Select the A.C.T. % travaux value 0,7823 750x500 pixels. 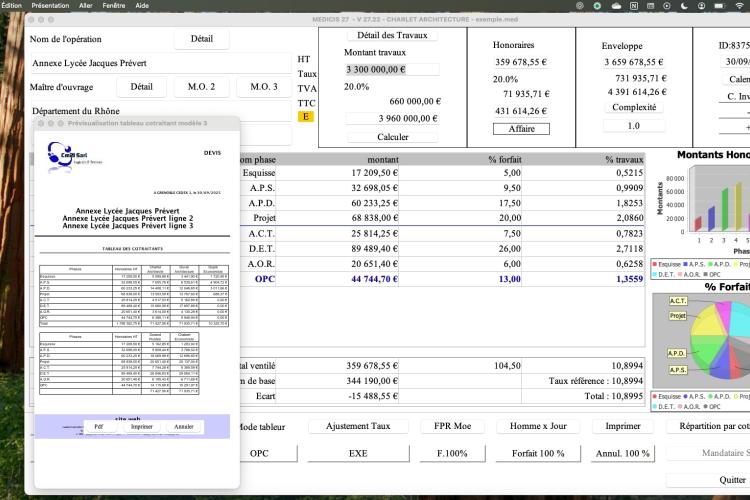coord(629,233)
